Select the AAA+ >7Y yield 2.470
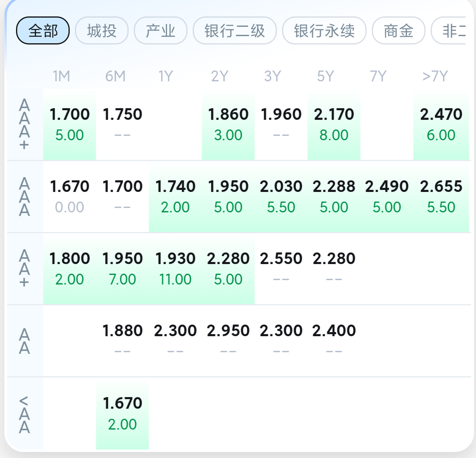Image resolution: width=476 pixels, height=458 pixels. click(x=441, y=124)
